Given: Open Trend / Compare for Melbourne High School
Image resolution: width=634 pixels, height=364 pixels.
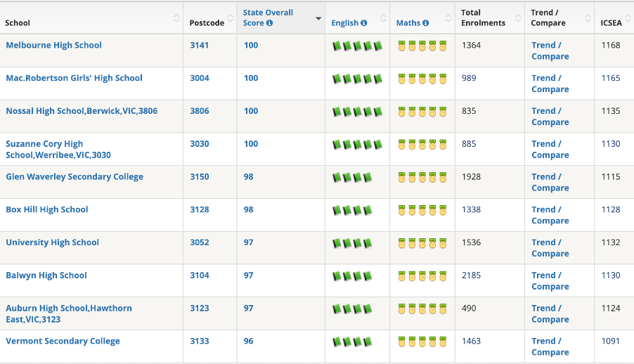Looking at the screenshot, I should [x=550, y=51].
